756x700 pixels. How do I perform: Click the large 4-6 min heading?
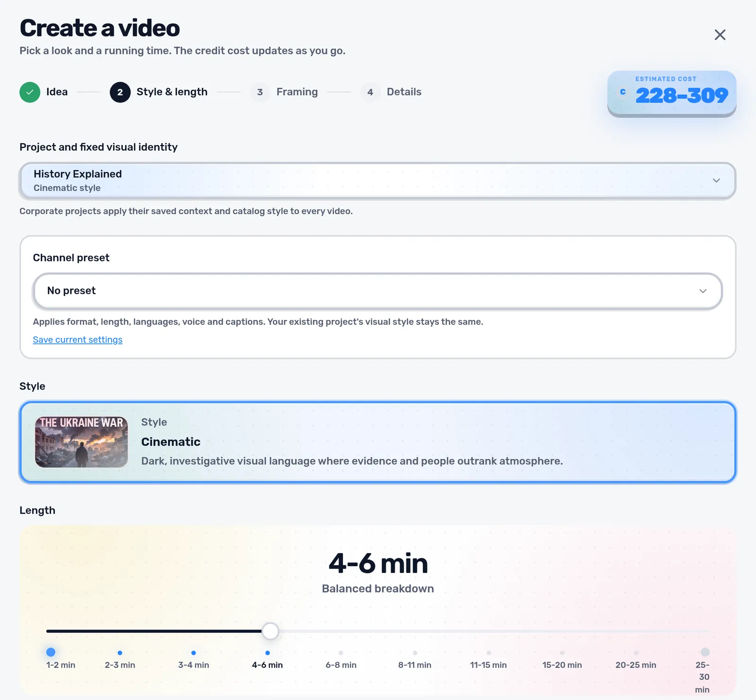(x=378, y=563)
